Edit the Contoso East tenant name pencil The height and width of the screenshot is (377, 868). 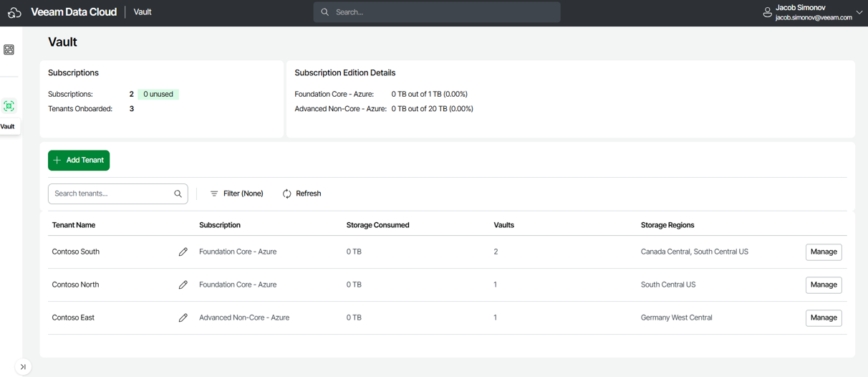(x=183, y=318)
